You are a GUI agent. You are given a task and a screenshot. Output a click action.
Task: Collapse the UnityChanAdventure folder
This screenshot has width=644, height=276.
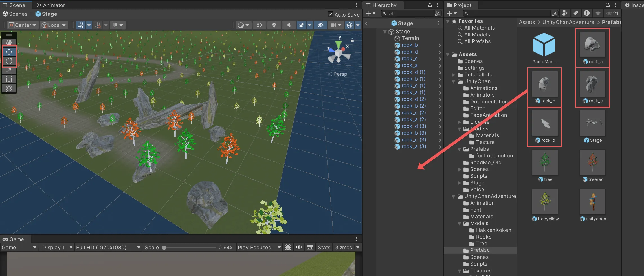coord(453,197)
